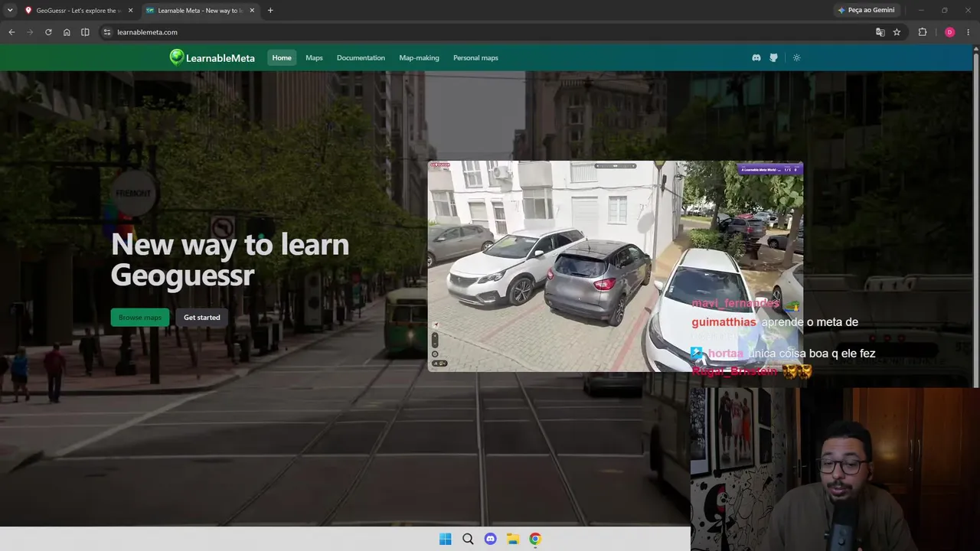Open the Discord link in site header
Viewport: 980px width, 551px height.
coord(756,57)
